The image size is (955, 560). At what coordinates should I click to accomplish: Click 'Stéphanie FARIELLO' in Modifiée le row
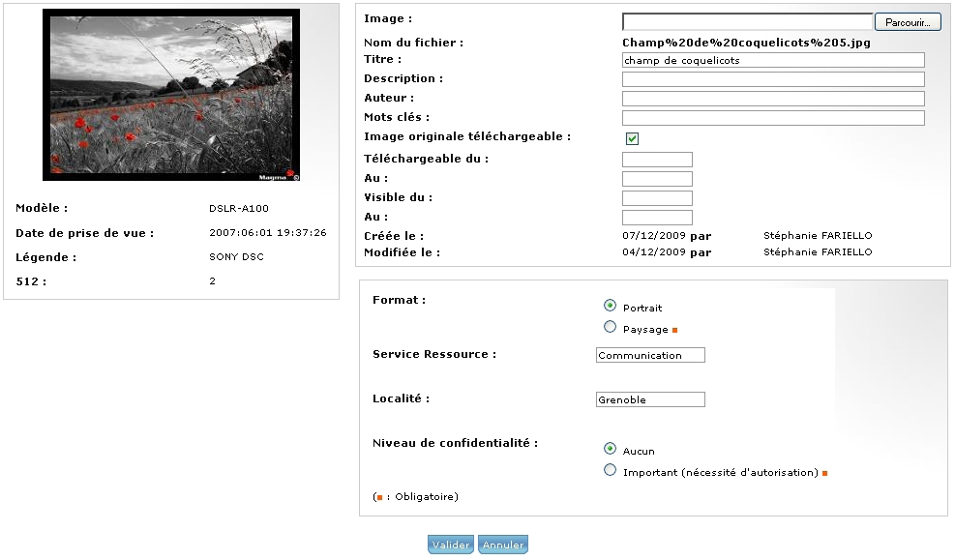click(x=818, y=252)
